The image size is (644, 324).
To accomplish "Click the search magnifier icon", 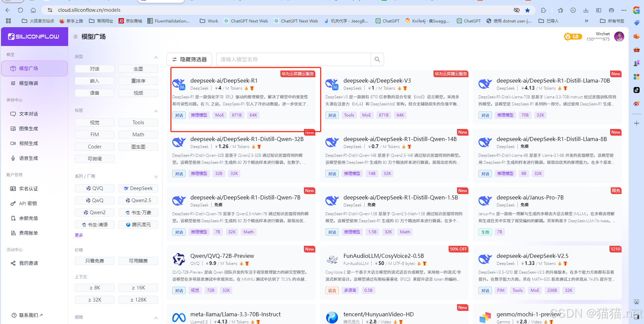I will coord(377,59).
